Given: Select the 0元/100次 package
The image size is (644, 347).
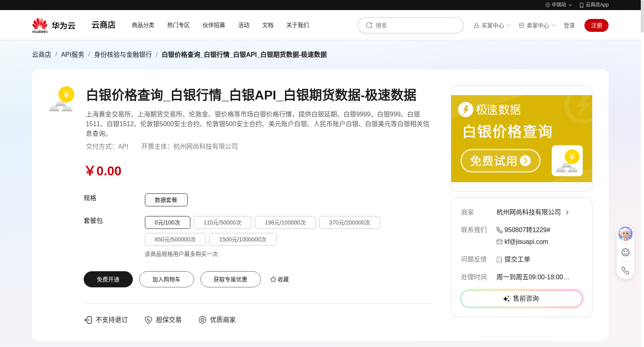Looking at the screenshot, I should click(x=167, y=222).
